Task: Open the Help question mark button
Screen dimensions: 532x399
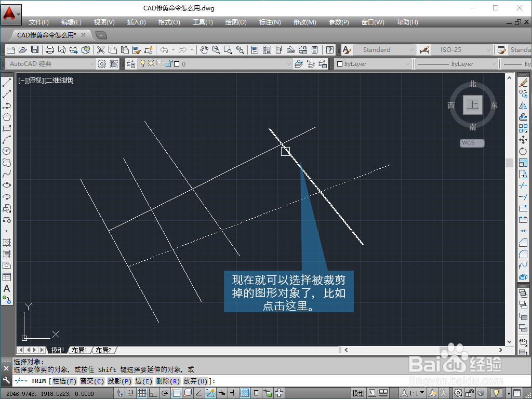Action: point(330,50)
